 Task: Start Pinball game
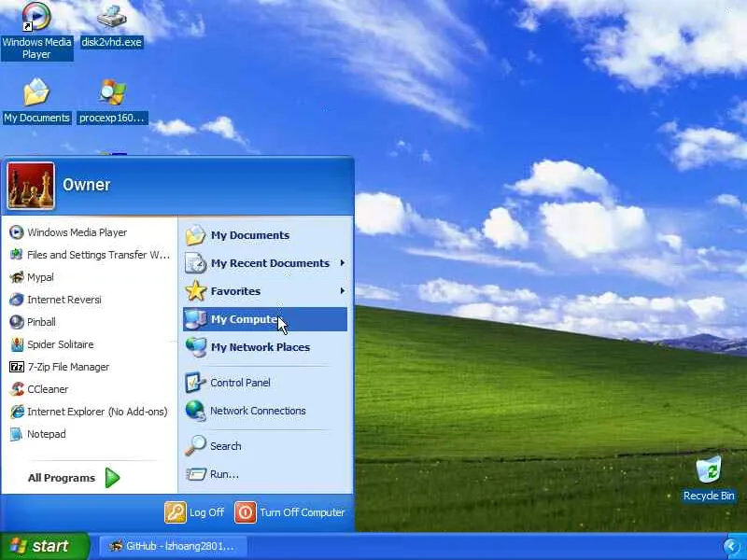coord(89,322)
